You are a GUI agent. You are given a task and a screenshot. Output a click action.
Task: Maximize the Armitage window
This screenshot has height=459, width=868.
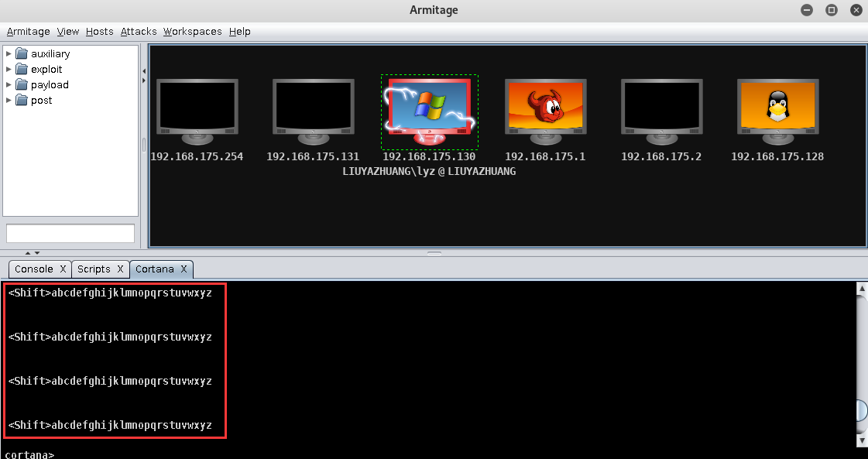[832, 10]
